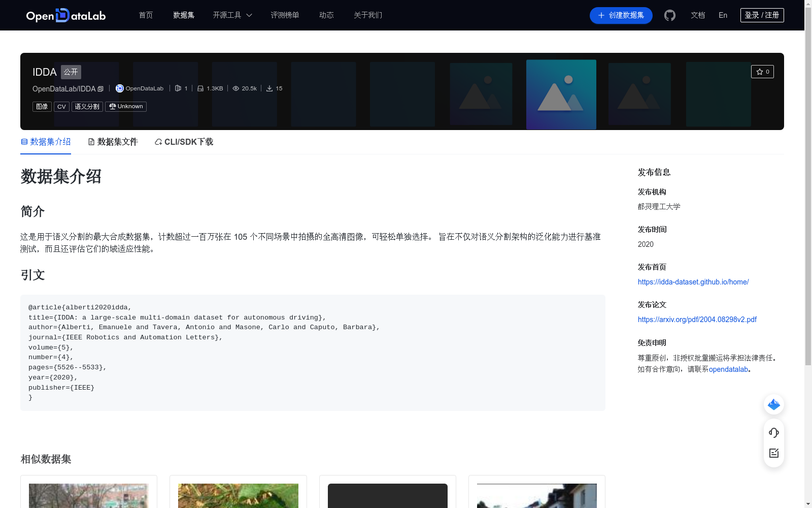Click the blue mountain floating assistant icon
812x508 pixels.
point(773,404)
